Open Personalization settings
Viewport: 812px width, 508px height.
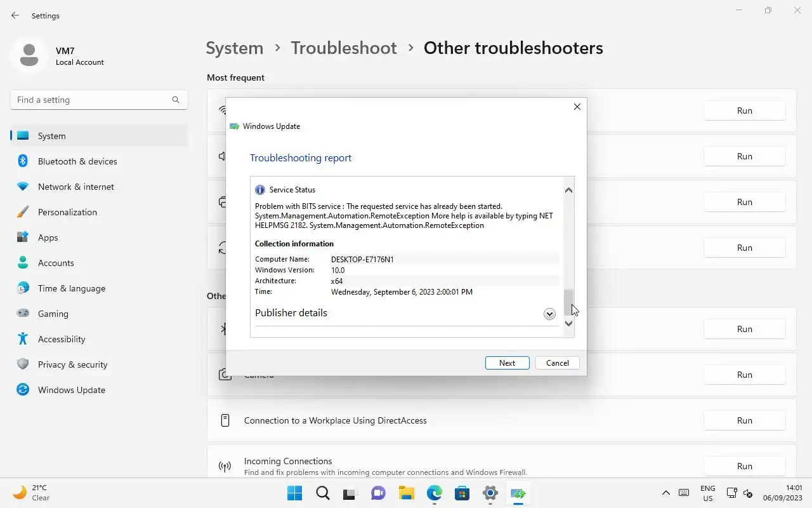click(x=99, y=212)
